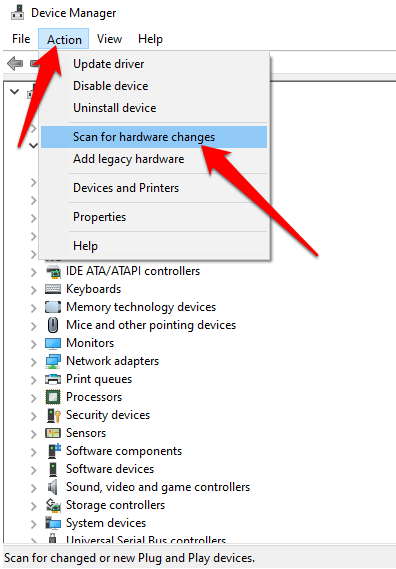Viewport: 396px width, 569px height.
Task: Click the Back arrow in the toolbar
Action: (15, 64)
